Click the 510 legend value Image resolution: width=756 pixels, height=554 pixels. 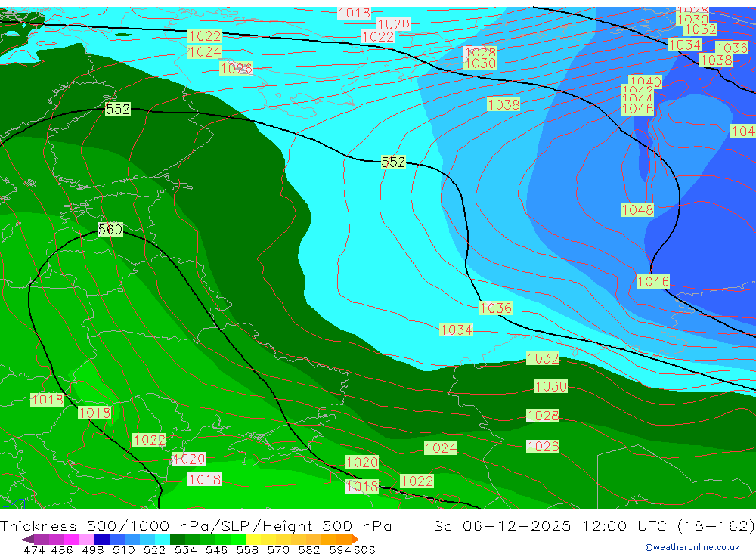click(124, 549)
